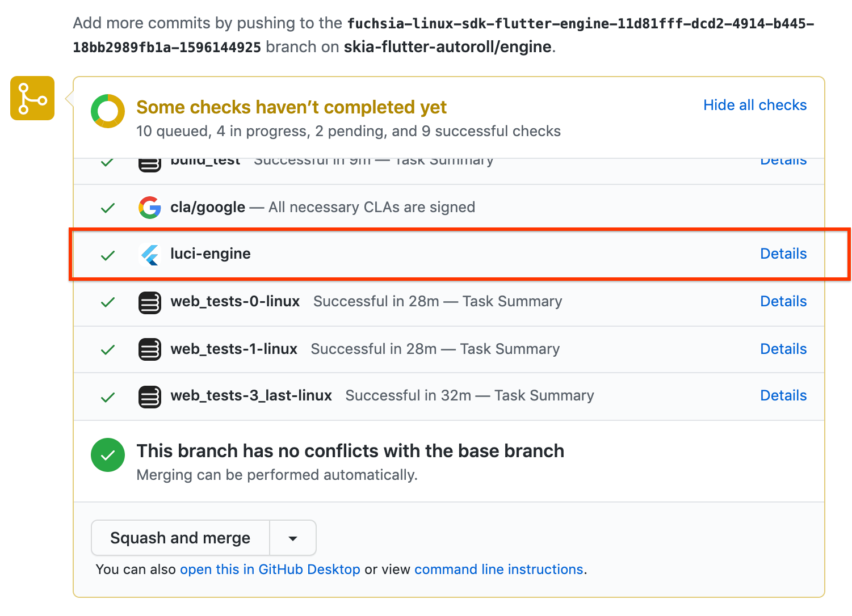The width and height of the screenshot is (852, 616).
Task: Click the task icon for web_tests-1-linux
Action: click(x=149, y=349)
